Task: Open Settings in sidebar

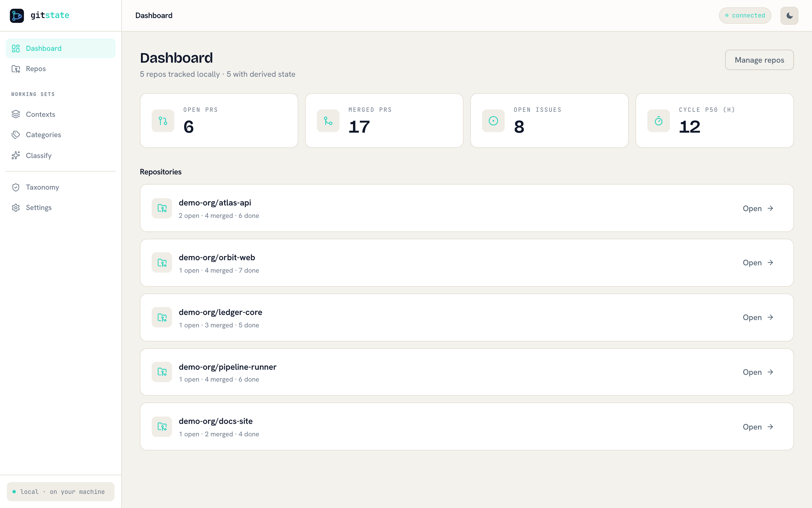Action: tap(60, 208)
